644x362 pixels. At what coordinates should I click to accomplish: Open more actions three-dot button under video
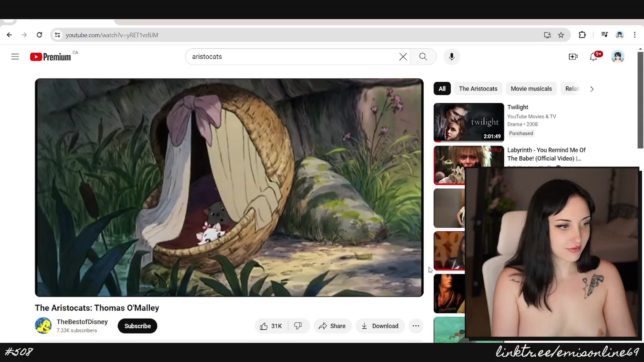click(416, 326)
